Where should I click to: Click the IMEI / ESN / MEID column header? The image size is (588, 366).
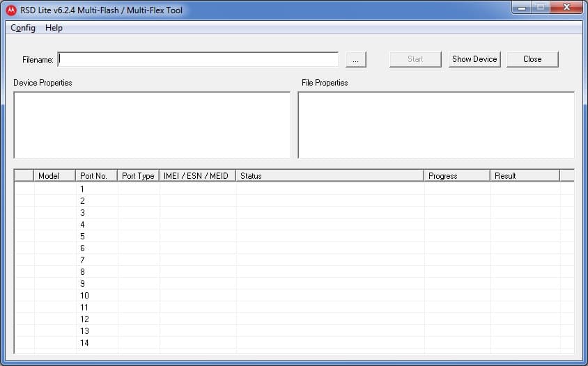198,176
